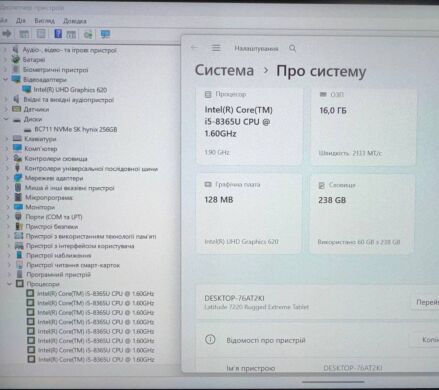The image size is (439, 390).
Task: Click the Intel UHD Graphics 620 device icon
Action: (x=26, y=89)
